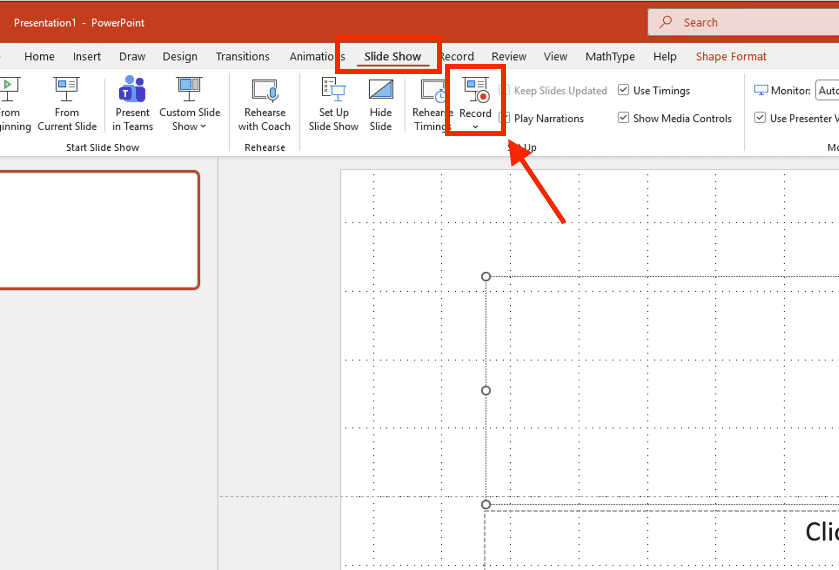Viewport: 839px width, 570px height.
Task: Disable the Use Timings checkbox
Action: point(623,90)
